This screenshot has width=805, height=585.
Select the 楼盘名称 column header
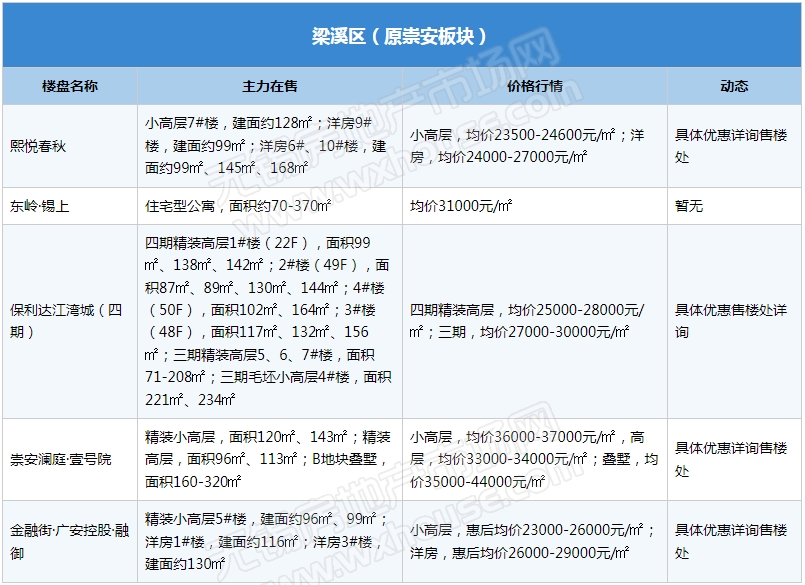point(70,87)
